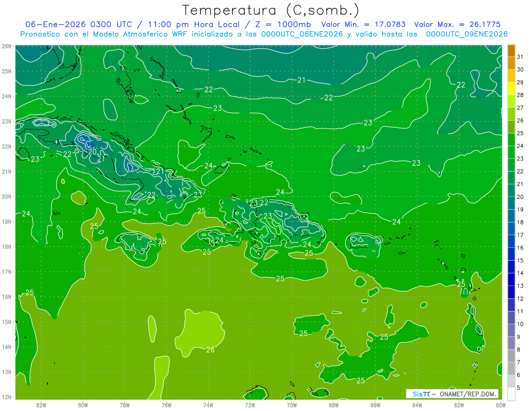Click the "18N" latitude axis label
532x411 pixels.
pos(7,247)
